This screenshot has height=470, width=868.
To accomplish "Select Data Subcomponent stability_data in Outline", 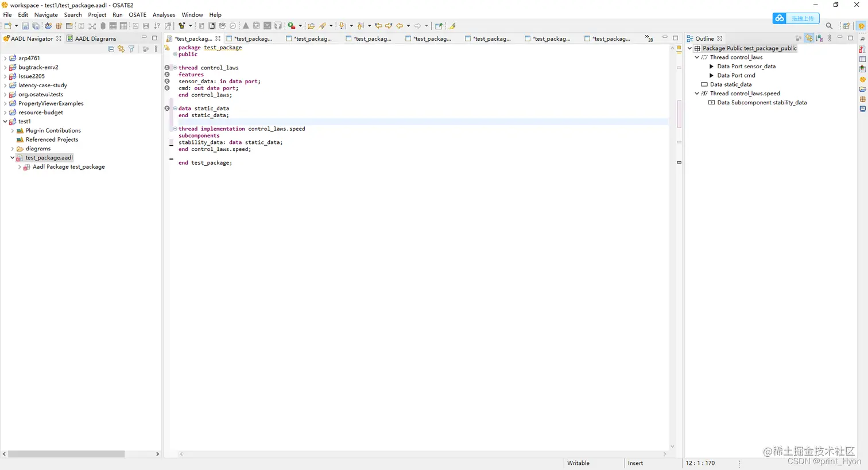I will [762, 103].
